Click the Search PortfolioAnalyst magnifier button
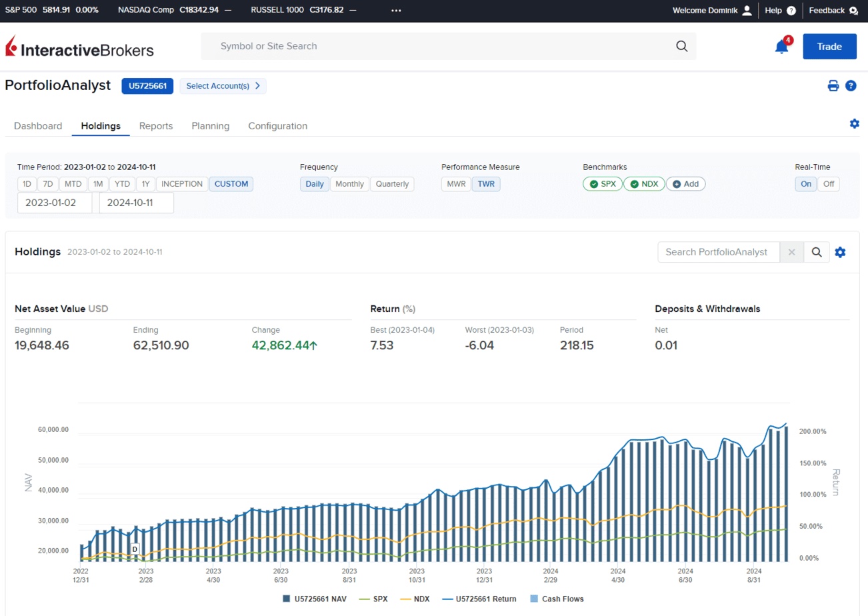Viewport: 868px width, 616px height. click(x=817, y=252)
